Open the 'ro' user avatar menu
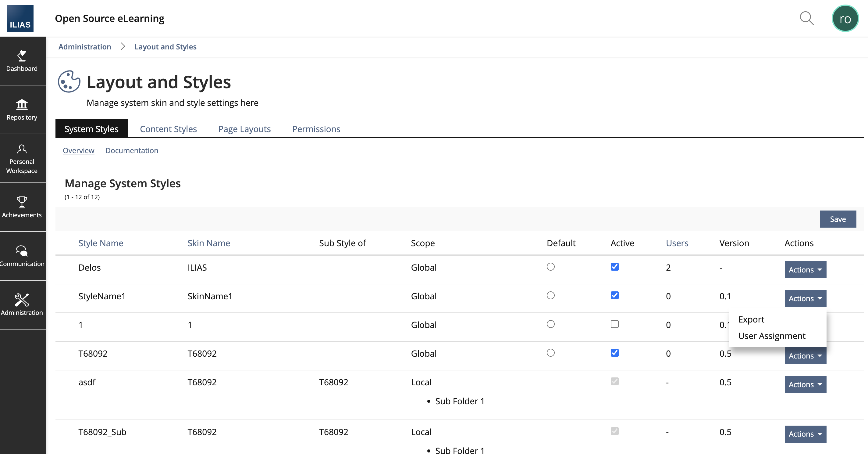The image size is (868, 454). point(845,19)
